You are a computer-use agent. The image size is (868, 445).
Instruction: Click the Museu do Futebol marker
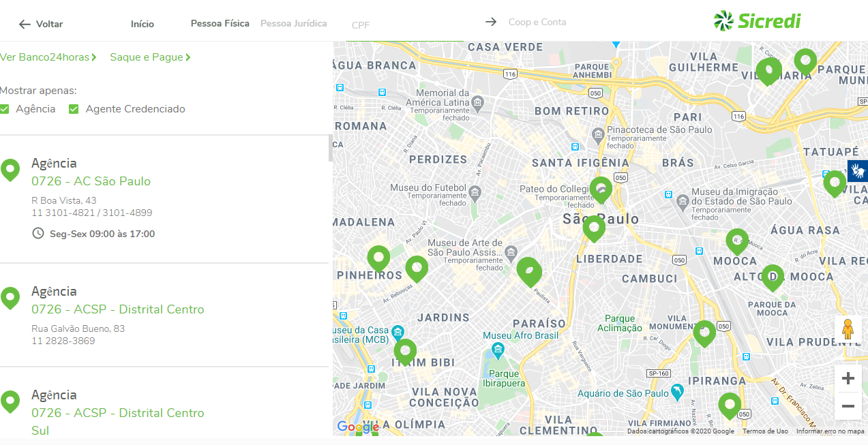[476, 194]
